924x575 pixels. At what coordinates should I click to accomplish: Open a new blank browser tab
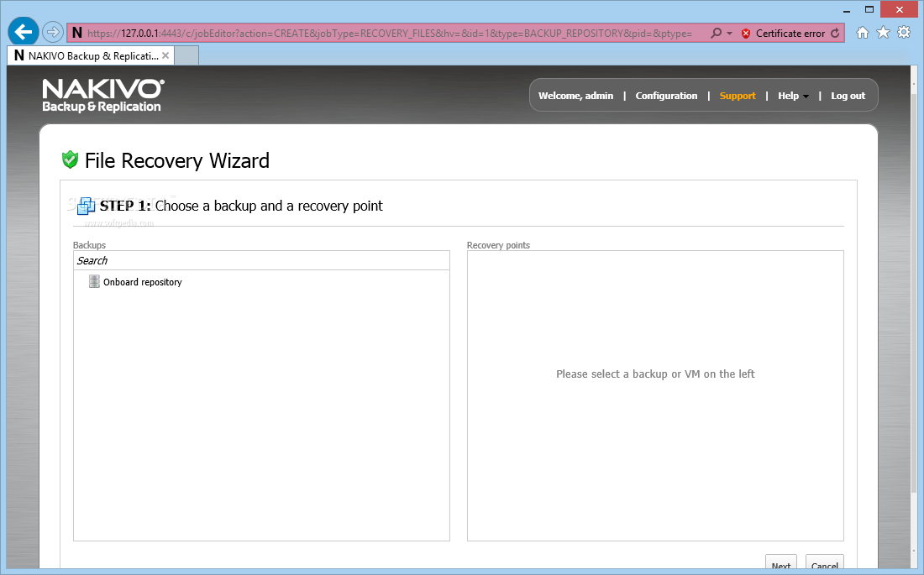(x=186, y=56)
